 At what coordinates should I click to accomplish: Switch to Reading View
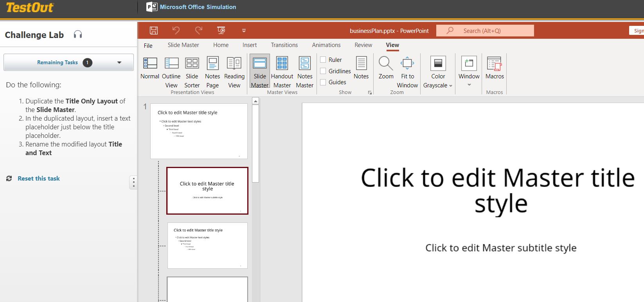point(234,72)
